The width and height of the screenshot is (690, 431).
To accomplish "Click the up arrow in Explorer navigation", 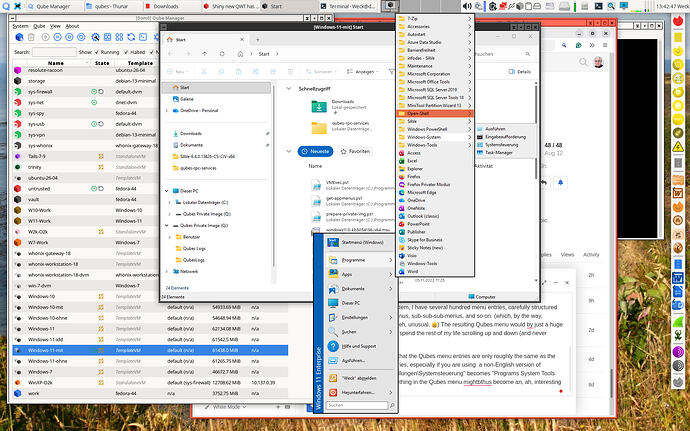I will 205,54.
